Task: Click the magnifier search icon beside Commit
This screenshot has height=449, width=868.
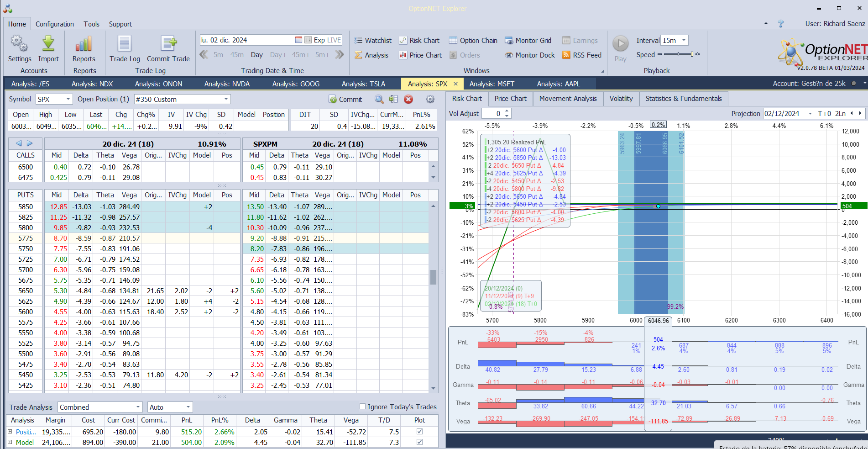Action: coord(379,99)
